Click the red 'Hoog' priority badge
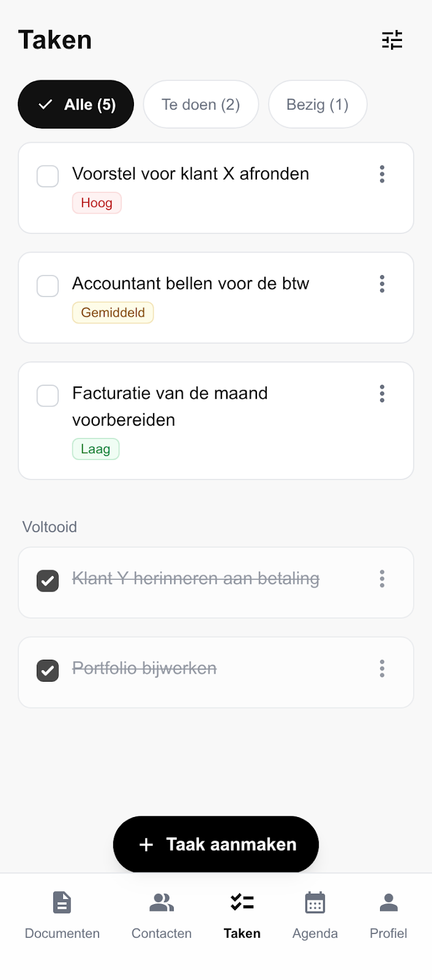The width and height of the screenshot is (432, 980). pyautogui.click(x=97, y=203)
